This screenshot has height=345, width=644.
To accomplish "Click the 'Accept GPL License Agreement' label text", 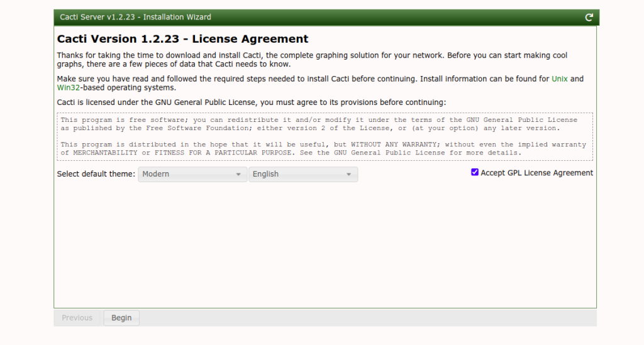I will coord(537,173).
